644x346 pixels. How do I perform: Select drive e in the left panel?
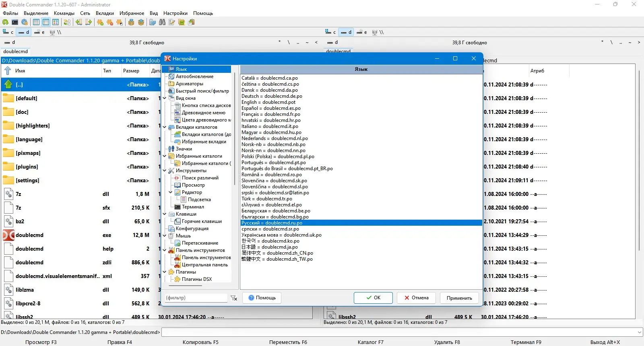39,32
